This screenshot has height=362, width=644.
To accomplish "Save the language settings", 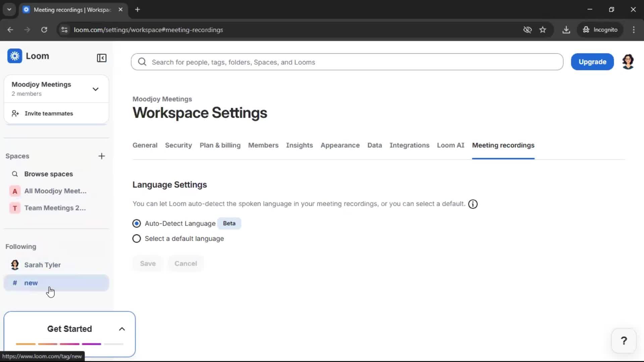I will tap(148, 263).
